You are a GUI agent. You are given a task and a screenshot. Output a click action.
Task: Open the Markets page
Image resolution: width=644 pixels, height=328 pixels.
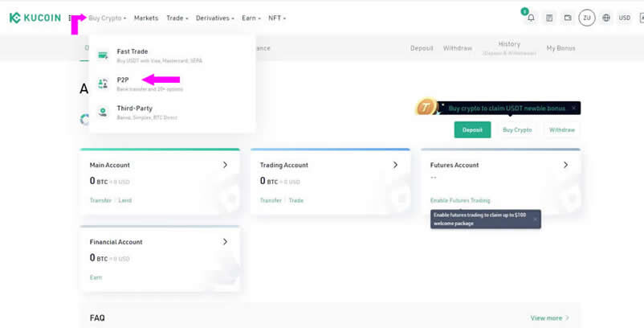[146, 18]
